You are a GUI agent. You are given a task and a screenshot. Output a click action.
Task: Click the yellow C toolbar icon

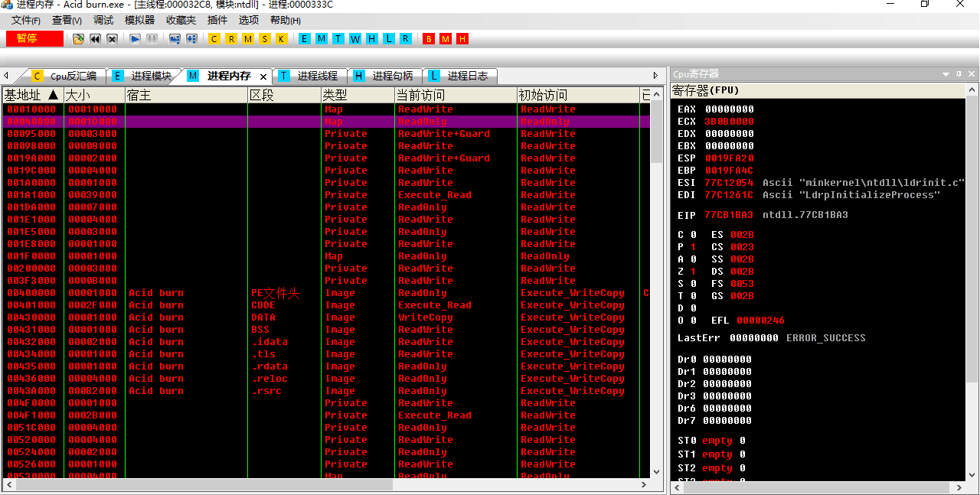tap(213, 39)
